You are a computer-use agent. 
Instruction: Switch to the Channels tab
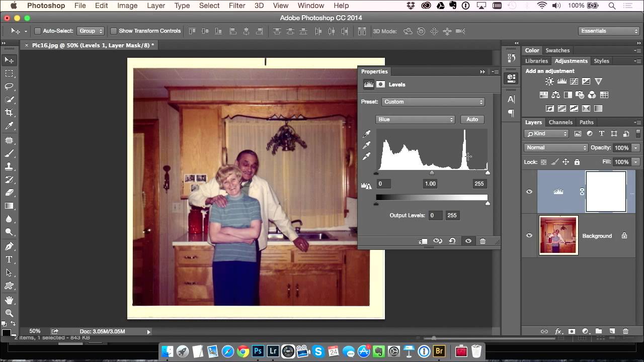[560, 122]
